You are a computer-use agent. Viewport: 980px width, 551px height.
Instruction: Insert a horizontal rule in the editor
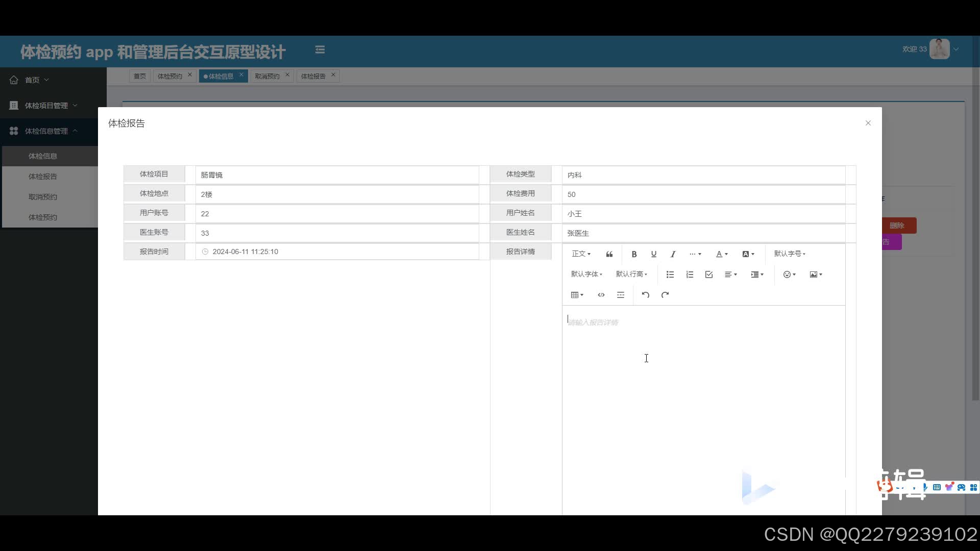coord(621,295)
